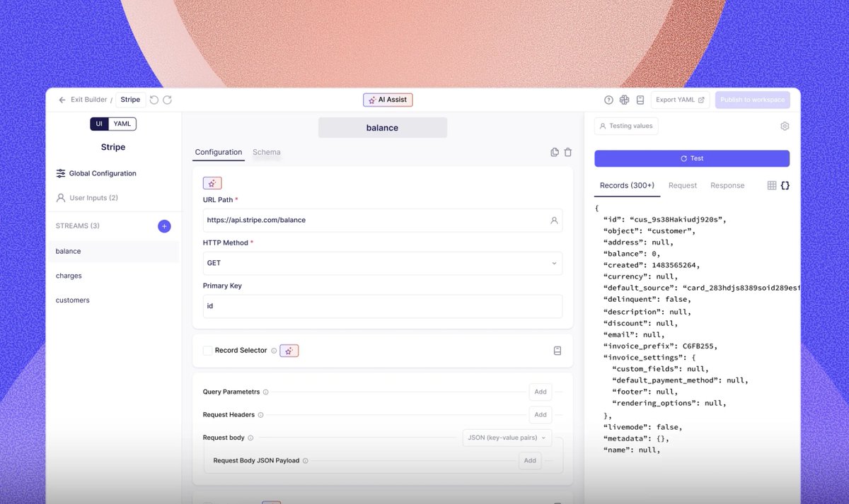This screenshot has width=849, height=504.
Task: Click the Stripe connector name in breadcrumb
Action: pos(130,100)
